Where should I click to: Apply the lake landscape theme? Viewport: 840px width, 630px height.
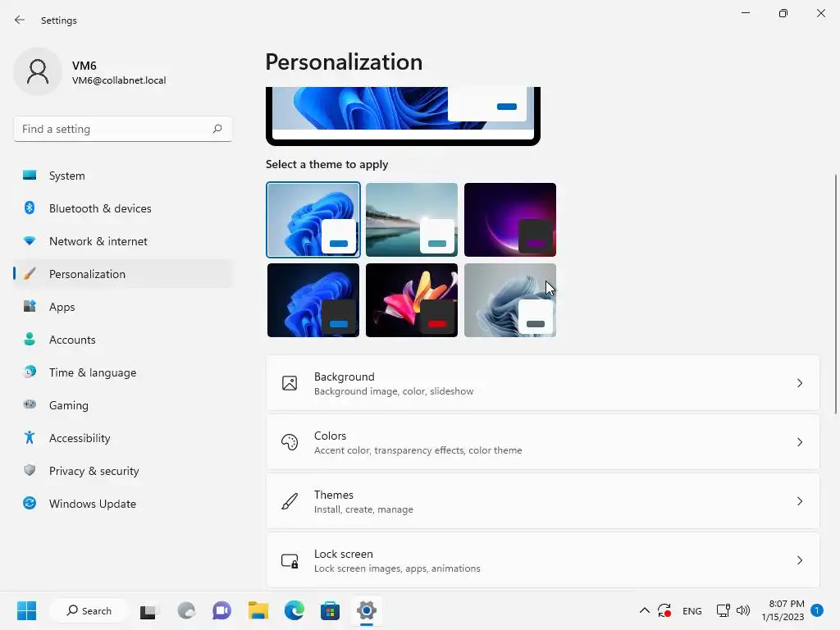tap(412, 220)
